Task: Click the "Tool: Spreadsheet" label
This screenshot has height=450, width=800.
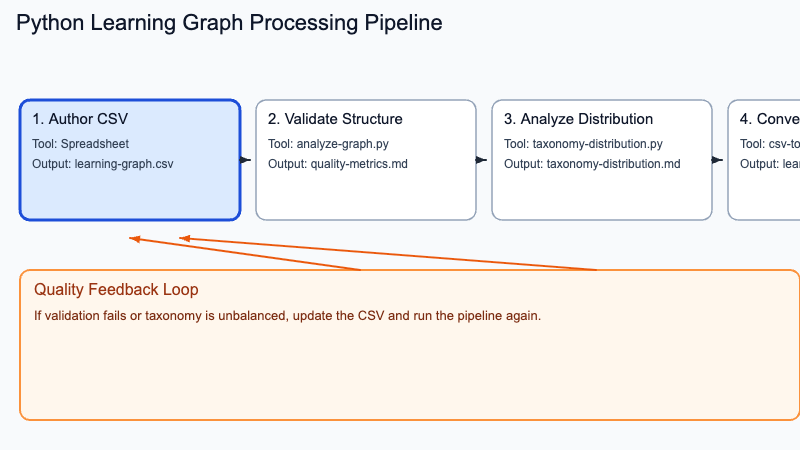Action: [x=81, y=144]
